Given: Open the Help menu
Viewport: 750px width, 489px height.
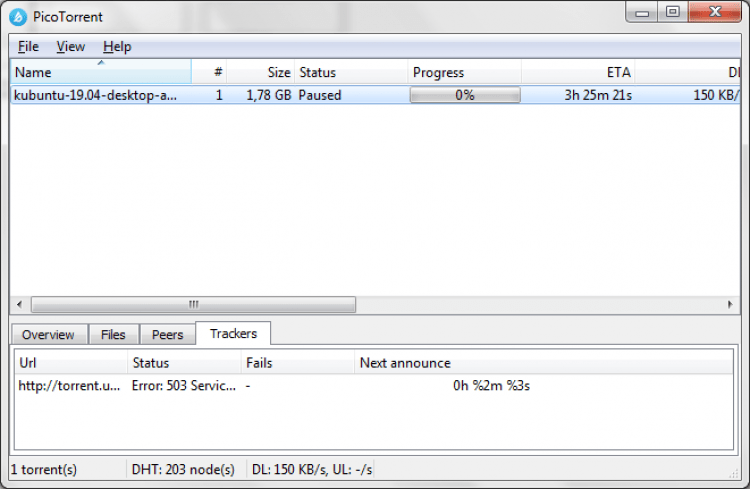Looking at the screenshot, I should tap(117, 46).
